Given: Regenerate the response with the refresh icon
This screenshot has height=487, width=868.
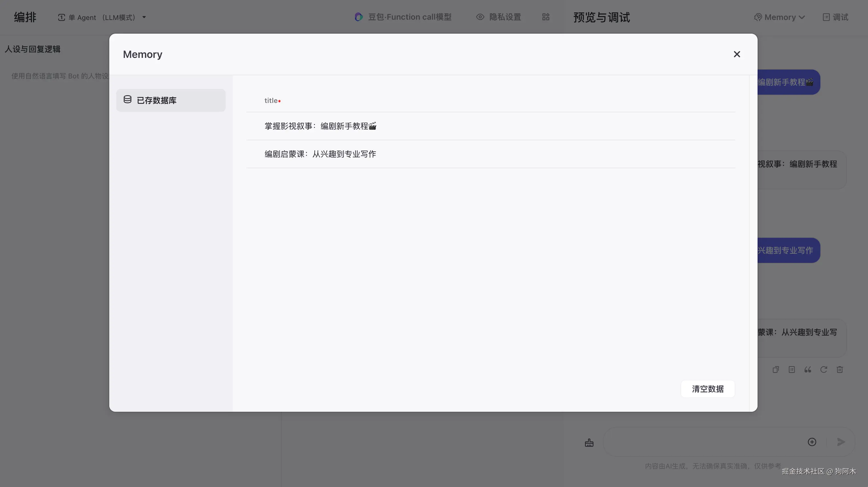Looking at the screenshot, I should pyautogui.click(x=823, y=370).
